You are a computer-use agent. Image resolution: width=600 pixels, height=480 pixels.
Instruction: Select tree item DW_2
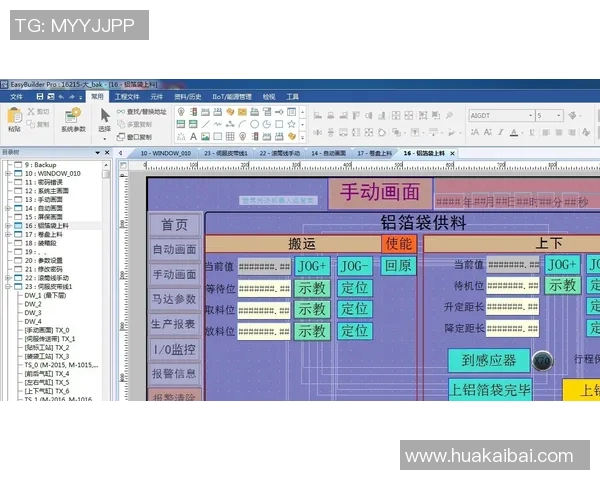point(33,304)
